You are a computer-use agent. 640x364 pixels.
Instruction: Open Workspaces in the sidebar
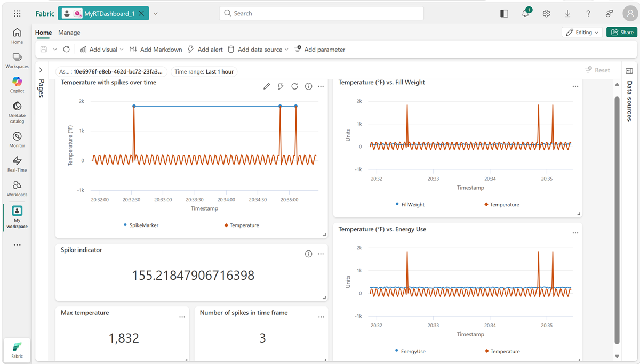click(17, 60)
